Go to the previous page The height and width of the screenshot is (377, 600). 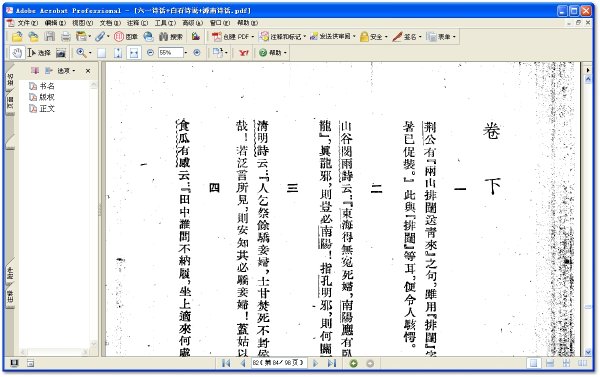click(x=243, y=363)
